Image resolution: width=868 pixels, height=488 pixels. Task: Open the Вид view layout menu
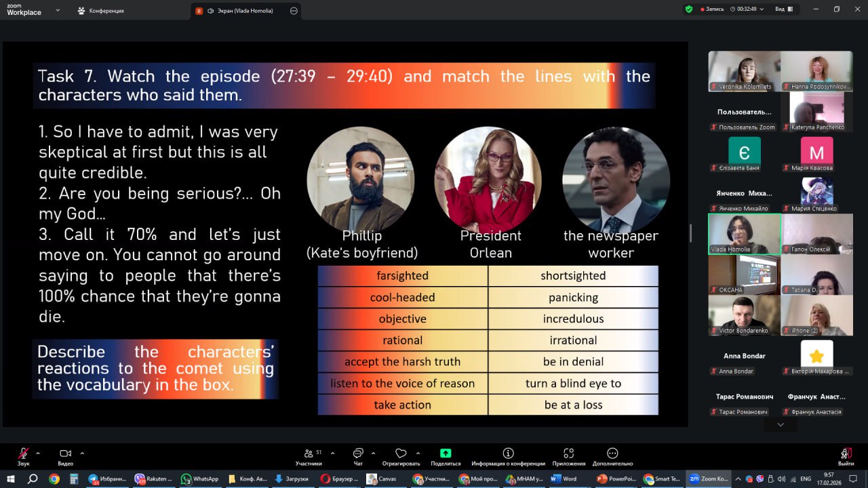point(783,9)
